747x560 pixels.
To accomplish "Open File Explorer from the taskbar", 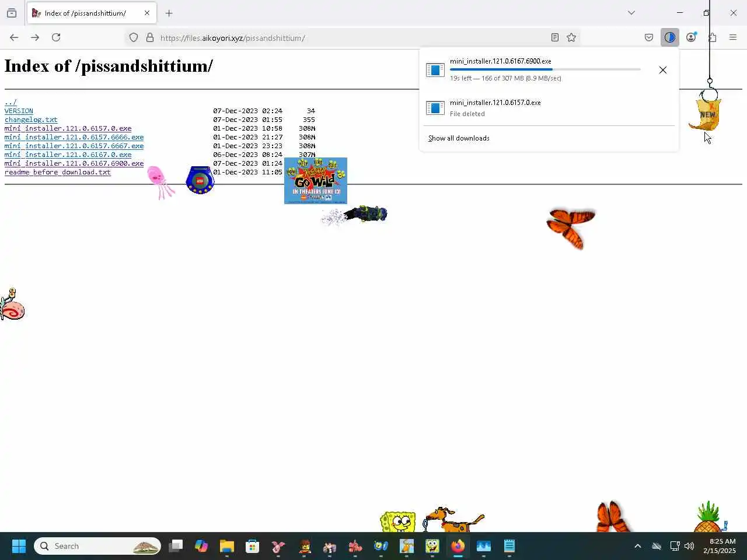I will pyautogui.click(x=227, y=546).
